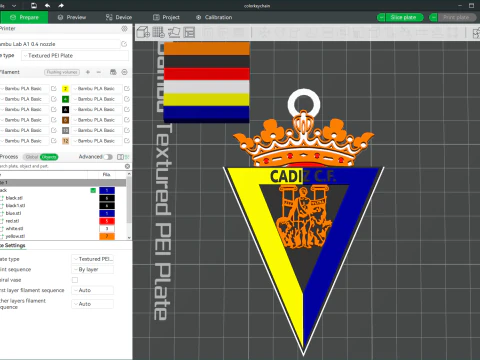Open the By layer print sequence dropdown

coord(93,269)
